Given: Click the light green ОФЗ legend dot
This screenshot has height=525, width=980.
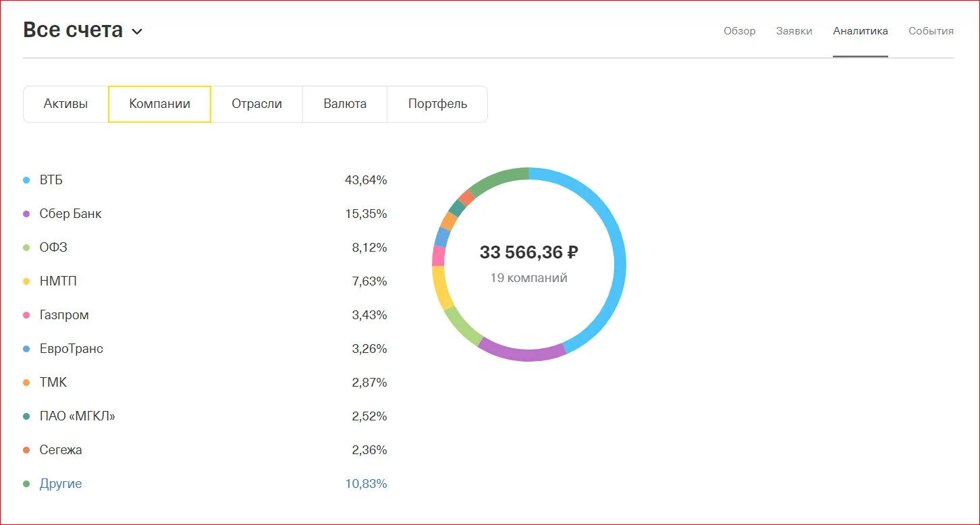Looking at the screenshot, I should click(26, 248).
